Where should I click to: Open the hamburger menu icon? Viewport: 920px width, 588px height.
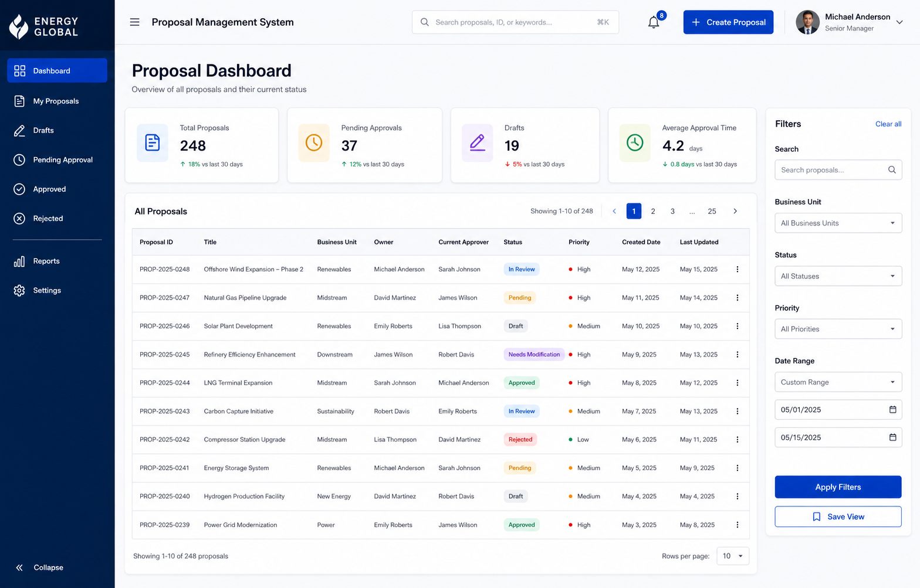pyautogui.click(x=134, y=22)
